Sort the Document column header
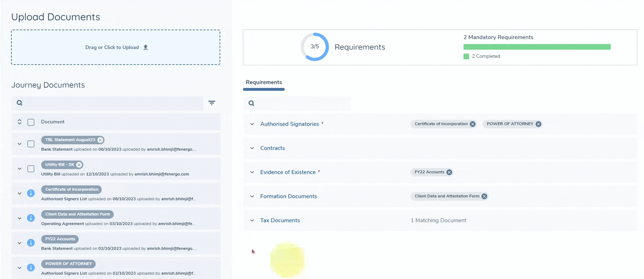This screenshot has height=279, width=644. click(19, 122)
